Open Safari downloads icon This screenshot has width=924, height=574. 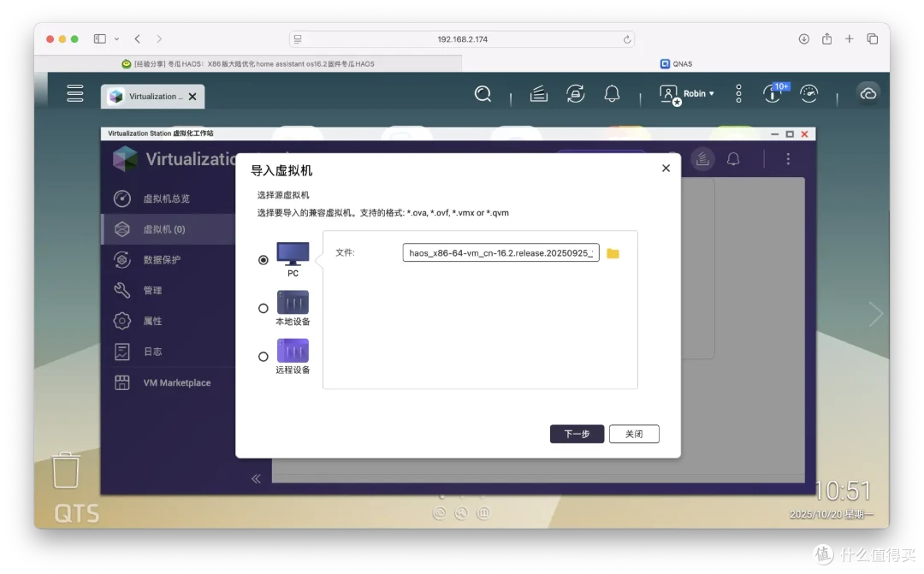tap(803, 38)
